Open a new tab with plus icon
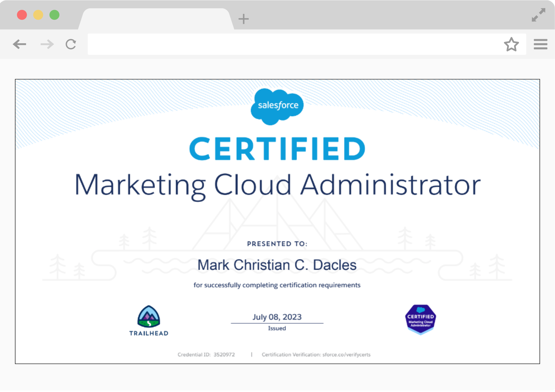The width and height of the screenshot is (555, 392). (x=243, y=19)
